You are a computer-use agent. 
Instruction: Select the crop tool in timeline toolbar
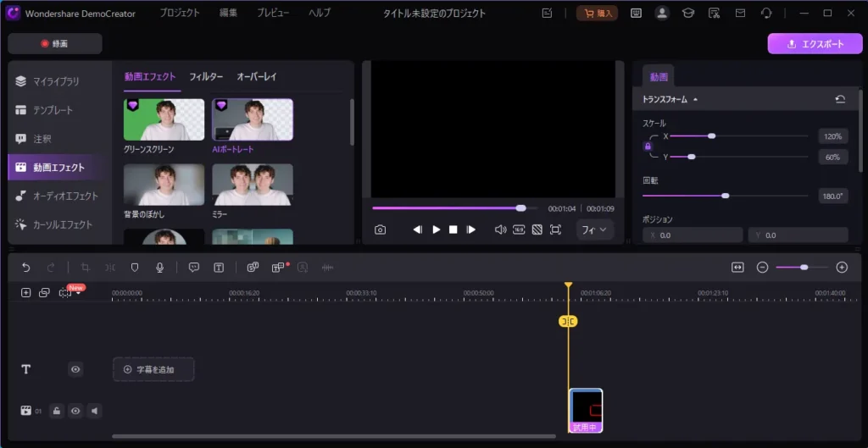click(85, 267)
